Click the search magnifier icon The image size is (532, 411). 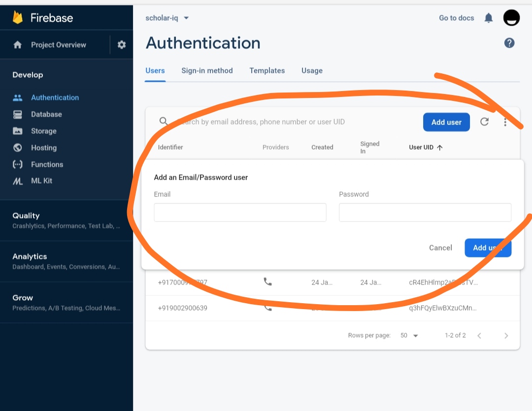point(164,121)
